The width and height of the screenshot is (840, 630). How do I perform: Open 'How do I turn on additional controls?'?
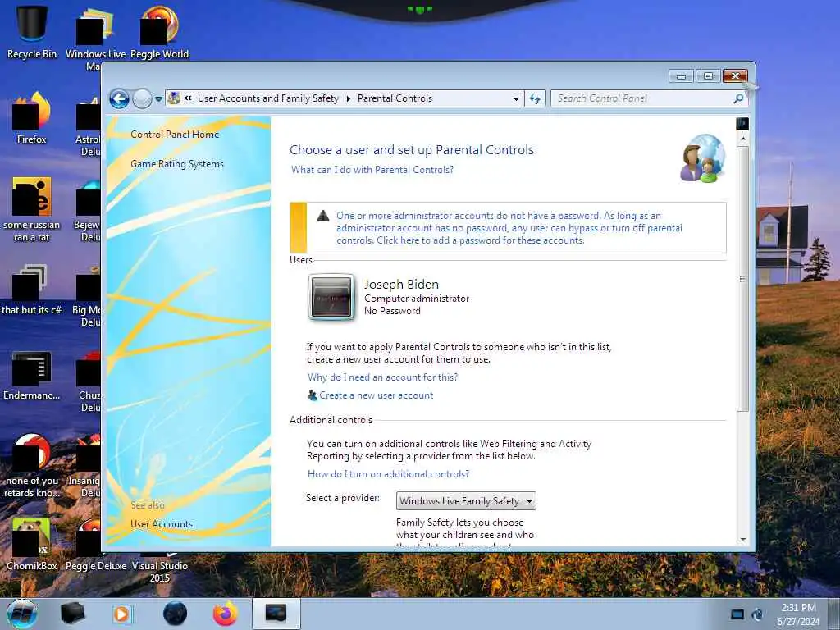pyautogui.click(x=388, y=474)
